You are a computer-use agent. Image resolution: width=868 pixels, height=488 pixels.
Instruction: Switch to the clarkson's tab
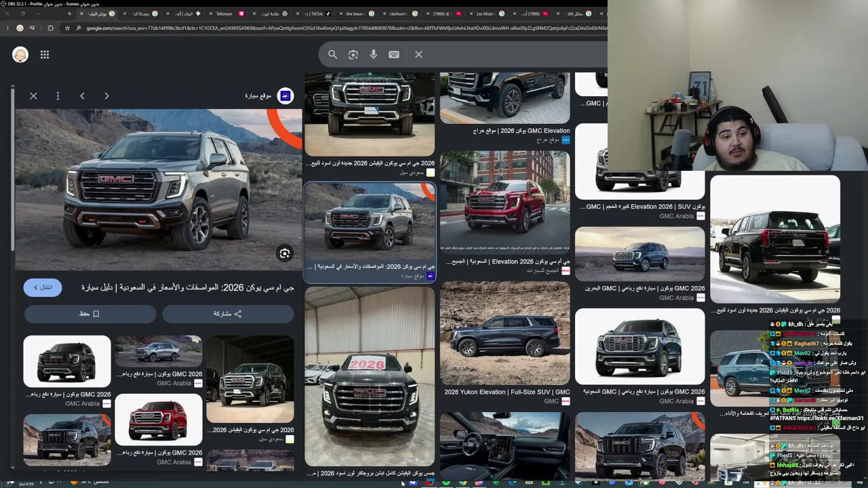399,14
